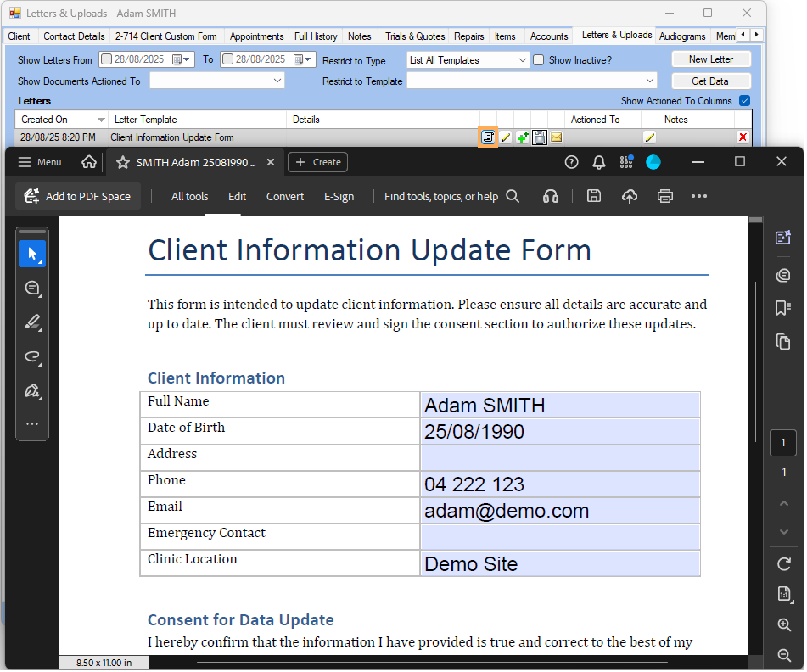Image resolution: width=807 pixels, height=672 pixels.
Task: Click the Get Data button
Action: click(x=710, y=81)
